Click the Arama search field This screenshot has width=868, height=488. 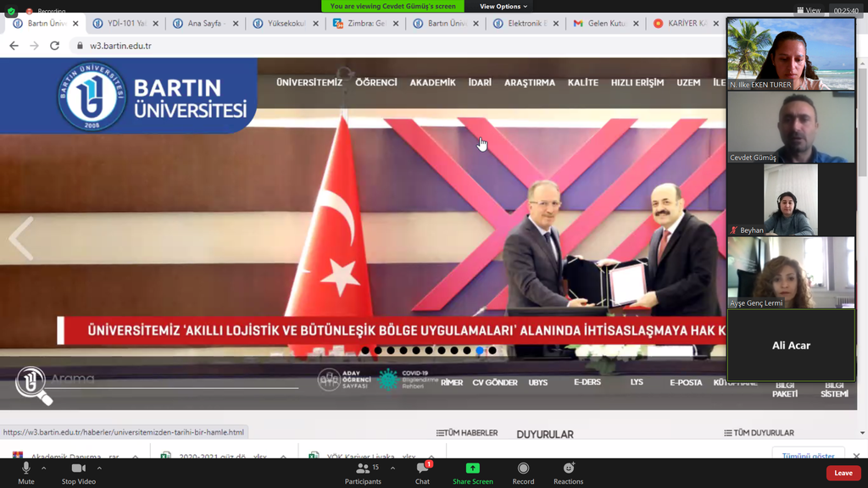coord(175,379)
